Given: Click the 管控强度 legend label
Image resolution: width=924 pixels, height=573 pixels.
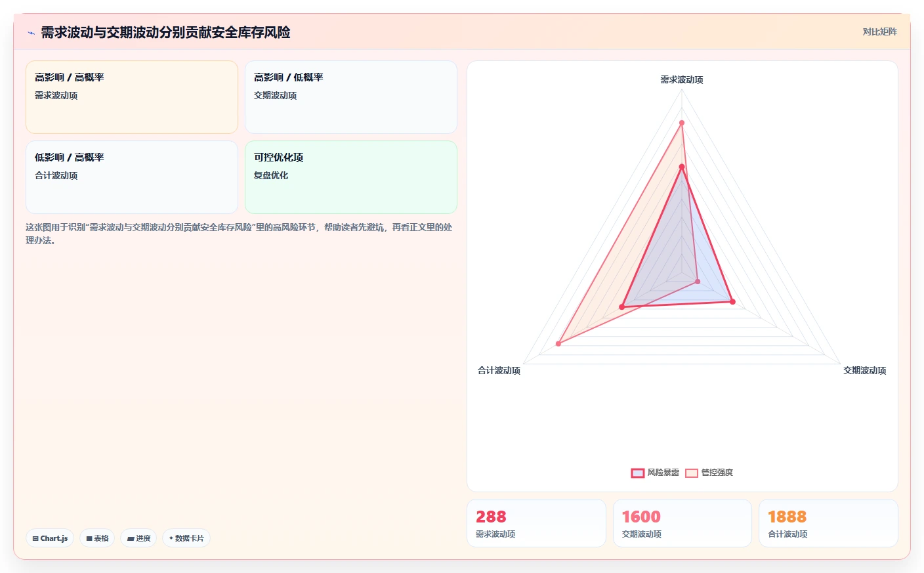Looking at the screenshot, I should pos(717,473).
